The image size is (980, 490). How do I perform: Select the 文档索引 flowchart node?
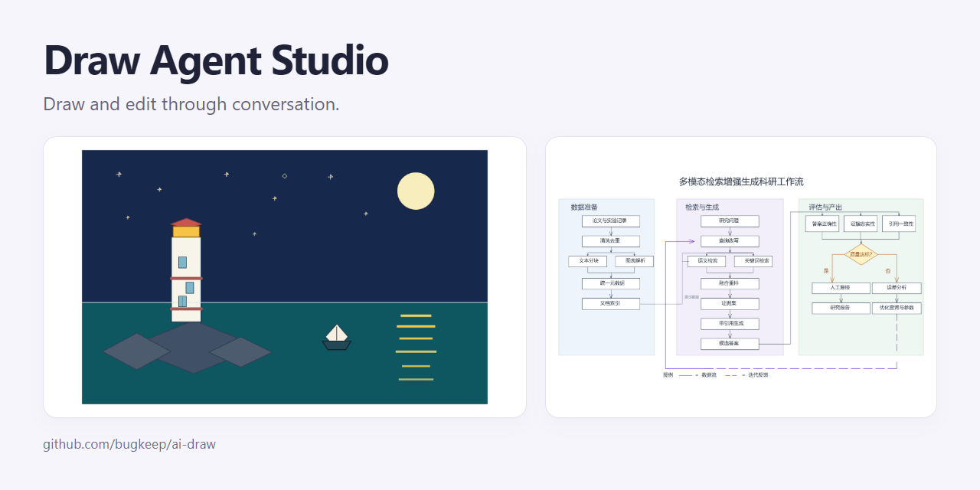[610, 303]
